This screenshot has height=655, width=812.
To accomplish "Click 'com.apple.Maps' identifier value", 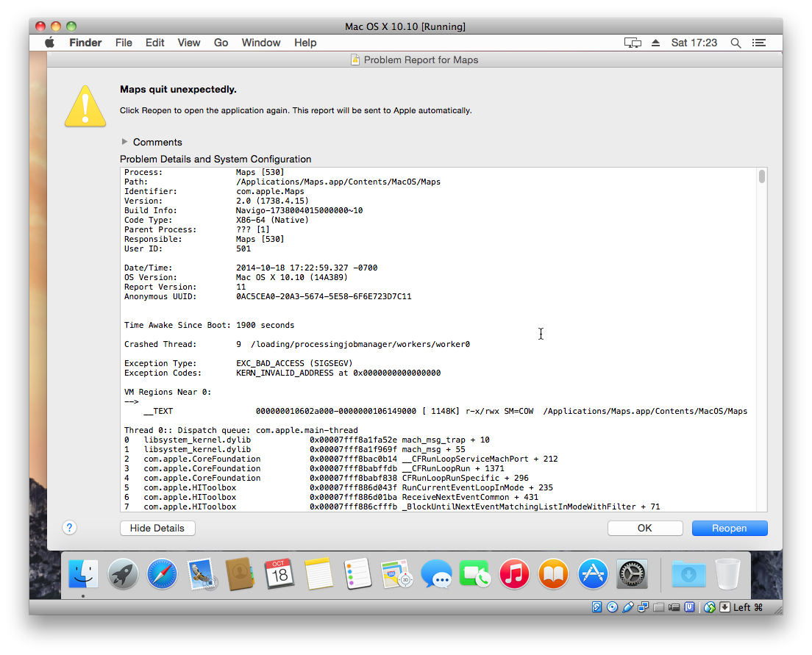I will coord(270,192).
